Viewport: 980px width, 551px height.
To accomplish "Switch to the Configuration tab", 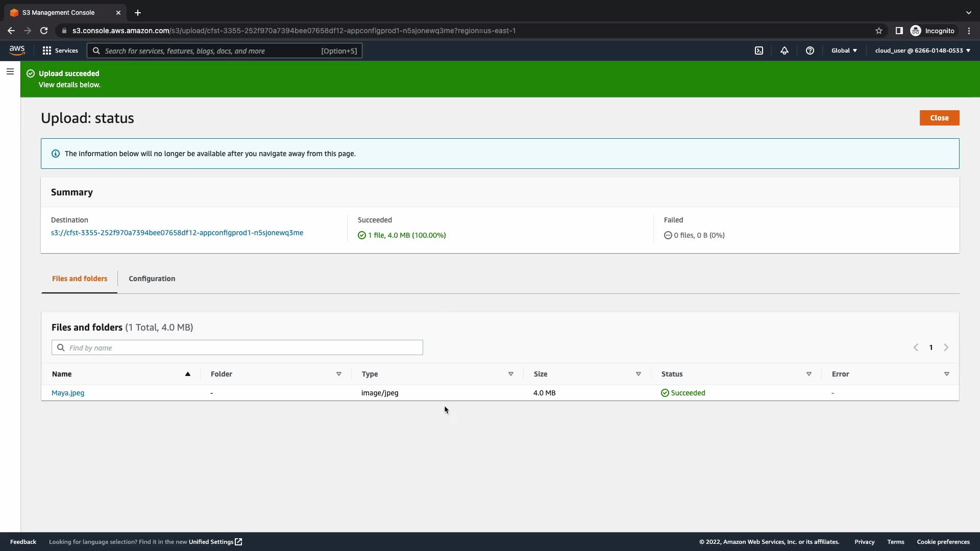I will [152, 279].
